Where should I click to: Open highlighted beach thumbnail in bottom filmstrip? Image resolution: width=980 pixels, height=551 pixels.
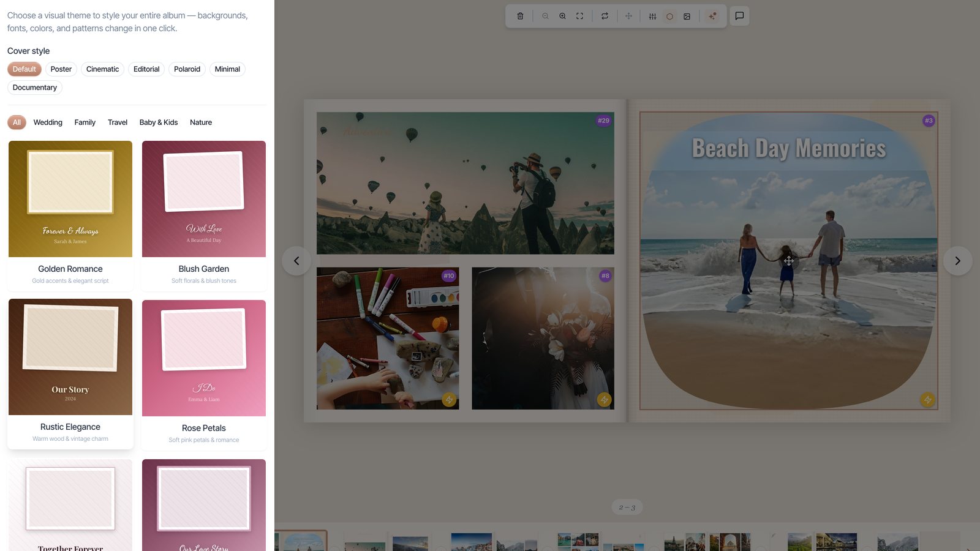[x=301, y=541]
